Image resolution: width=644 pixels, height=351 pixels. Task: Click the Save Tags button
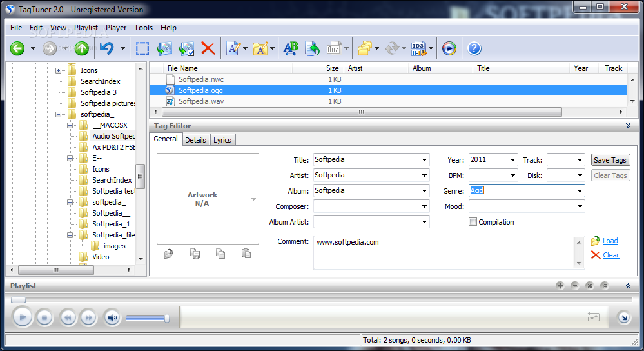(x=610, y=160)
